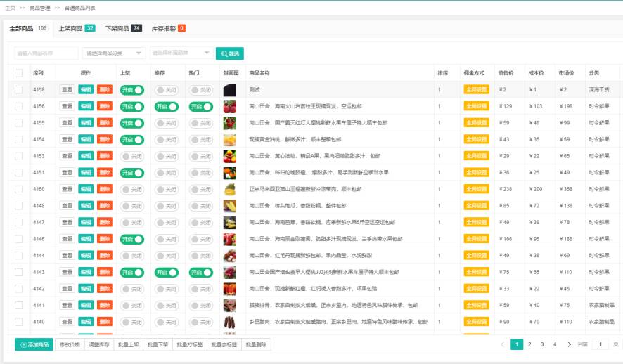623x364 pixels.
Task: Toggle 上架 switch off for product 4158
Action: (131, 90)
